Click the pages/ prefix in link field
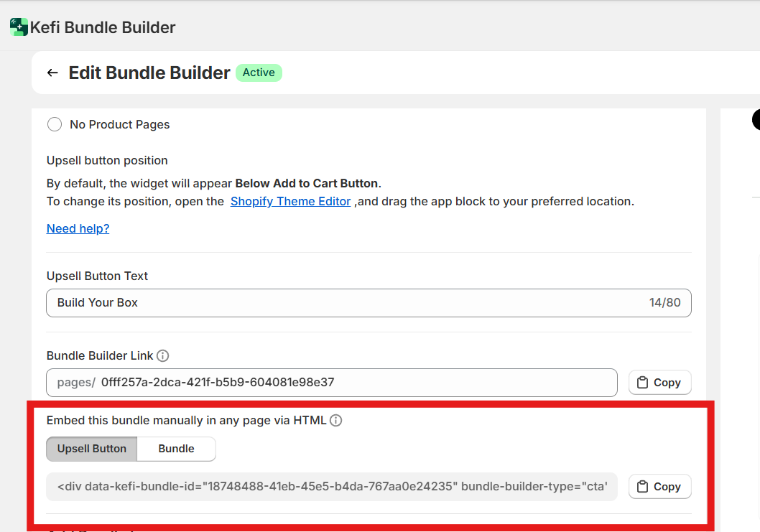The image size is (760, 532). pos(76,383)
